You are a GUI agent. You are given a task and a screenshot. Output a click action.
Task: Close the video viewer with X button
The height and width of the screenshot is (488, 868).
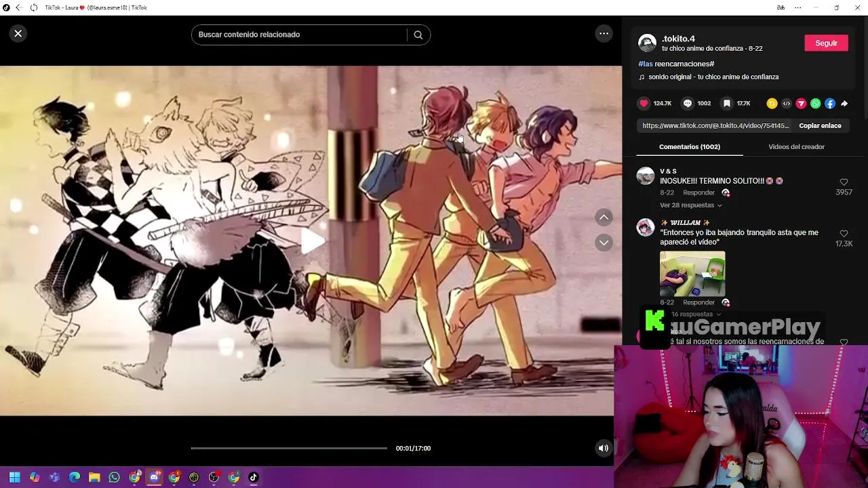click(18, 33)
